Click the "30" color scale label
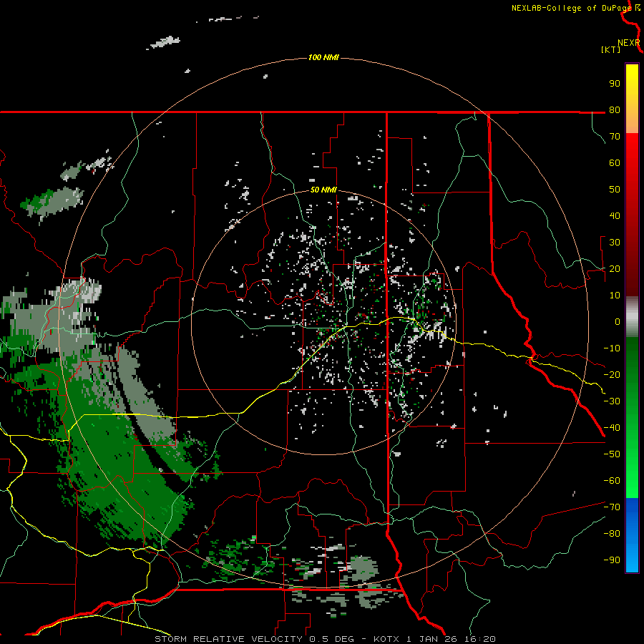Image resolution: width=644 pixels, height=644 pixels. tap(615, 243)
